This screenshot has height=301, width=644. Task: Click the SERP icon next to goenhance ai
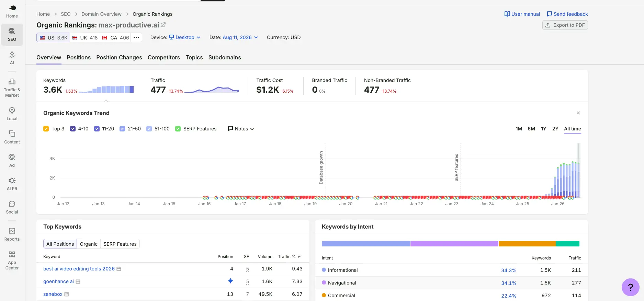pos(78,281)
